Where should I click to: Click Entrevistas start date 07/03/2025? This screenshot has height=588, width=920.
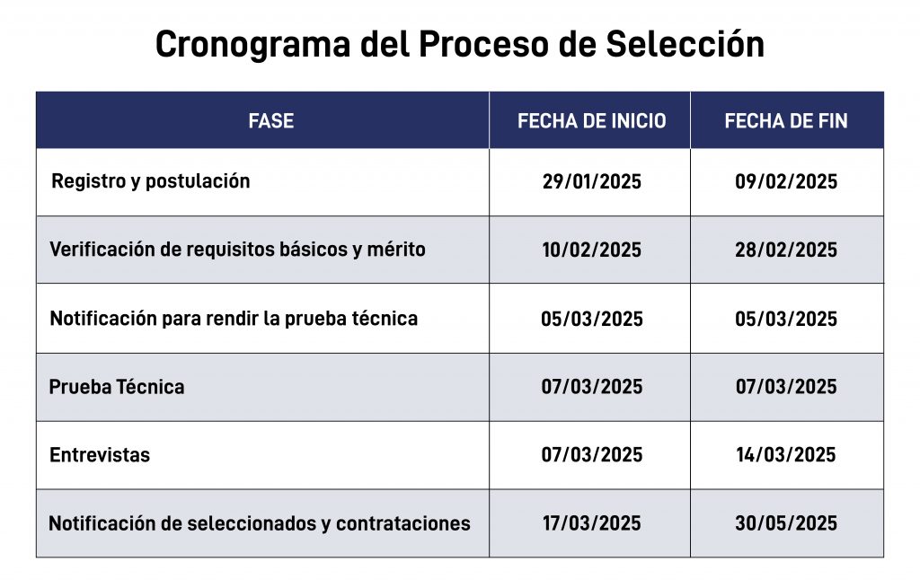point(591,455)
